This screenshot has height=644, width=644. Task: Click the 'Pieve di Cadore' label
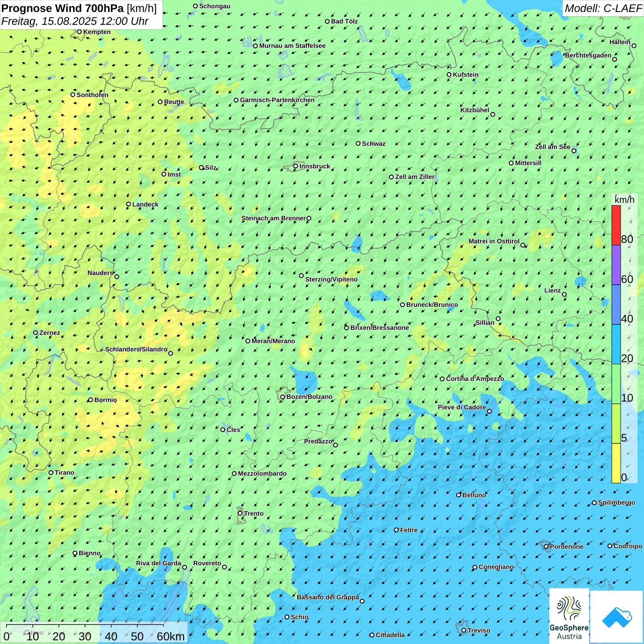(x=462, y=407)
